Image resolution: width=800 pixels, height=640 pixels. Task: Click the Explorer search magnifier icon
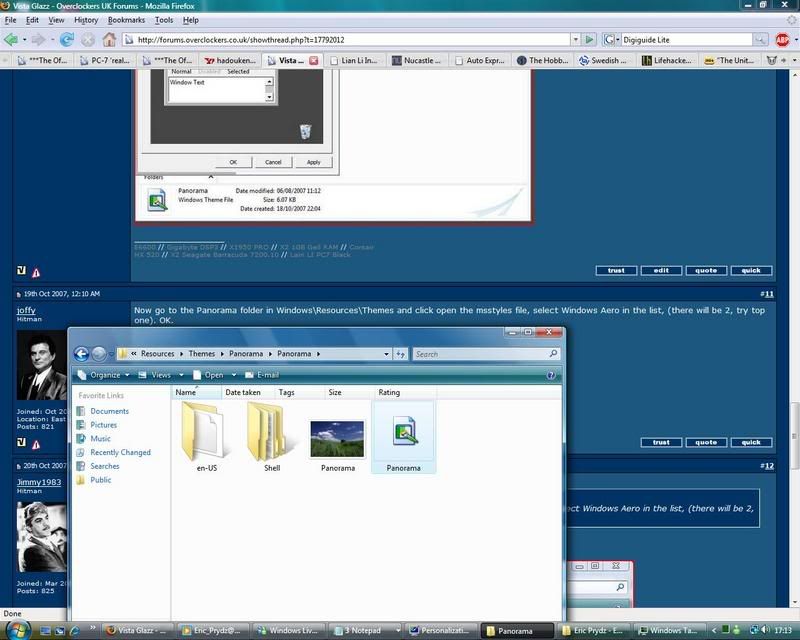coord(553,354)
